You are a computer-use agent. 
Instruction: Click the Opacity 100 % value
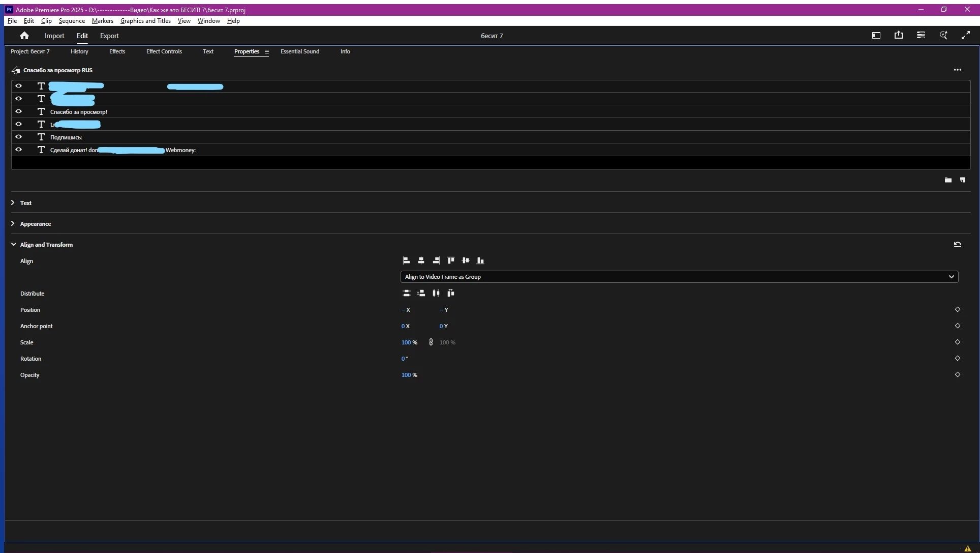[406, 375]
